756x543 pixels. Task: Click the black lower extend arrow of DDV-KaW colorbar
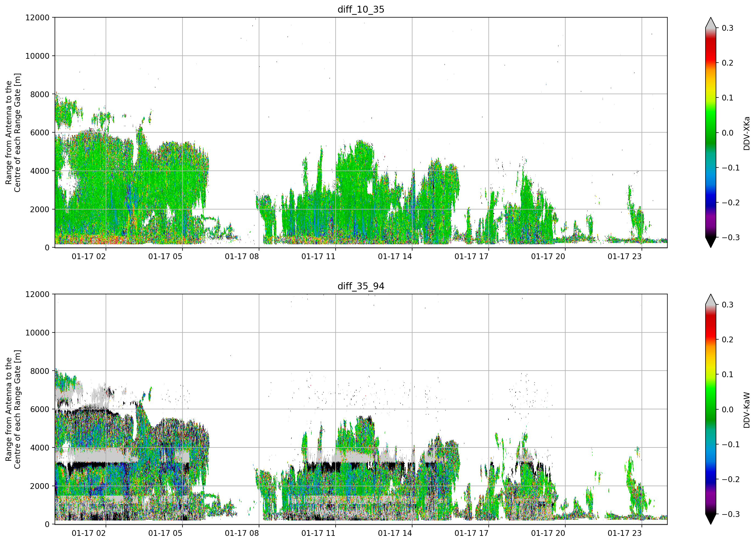(711, 519)
